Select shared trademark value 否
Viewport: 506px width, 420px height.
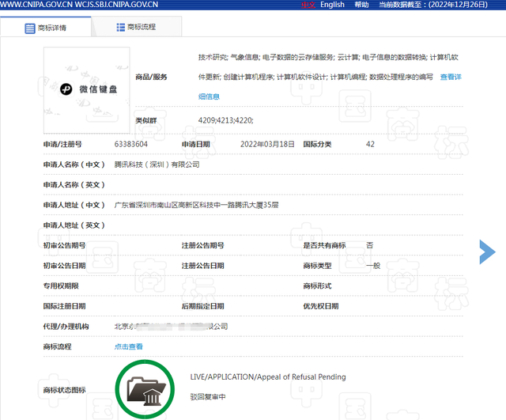pos(369,245)
